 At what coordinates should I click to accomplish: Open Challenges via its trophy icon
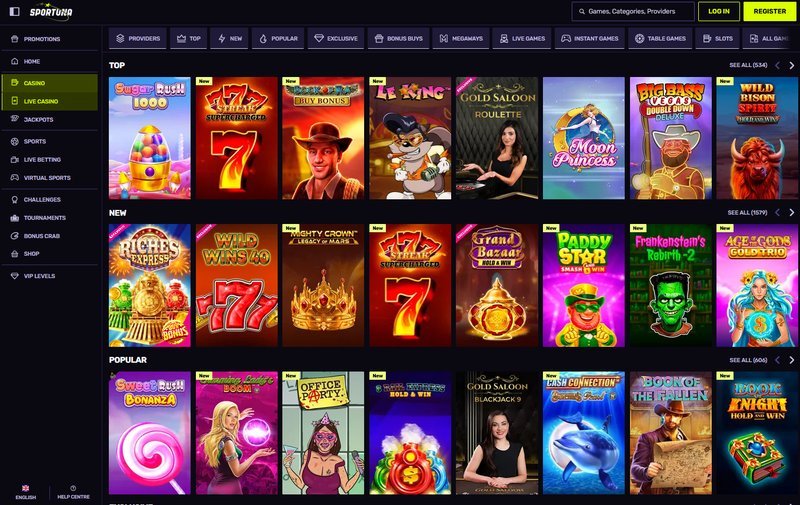tap(14, 199)
